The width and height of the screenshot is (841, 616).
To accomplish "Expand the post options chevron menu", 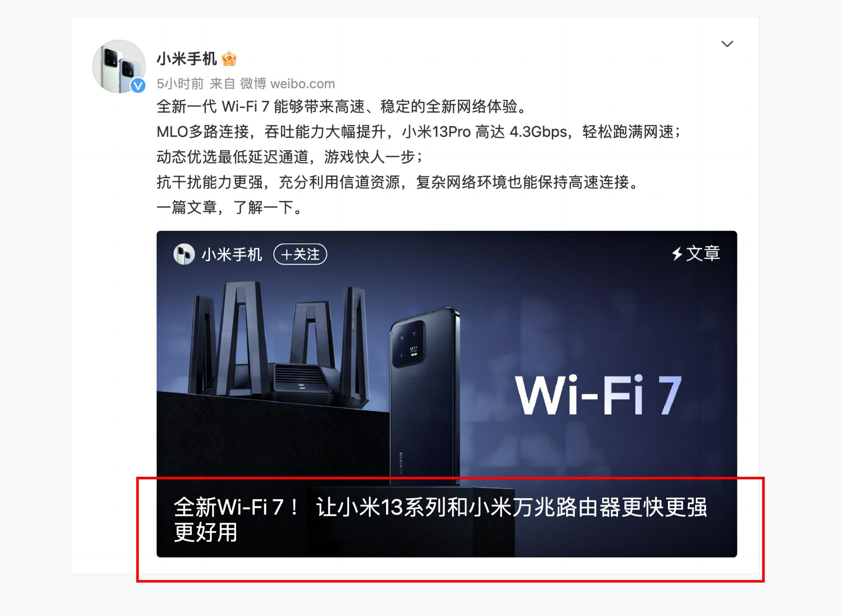I will (727, 44).
